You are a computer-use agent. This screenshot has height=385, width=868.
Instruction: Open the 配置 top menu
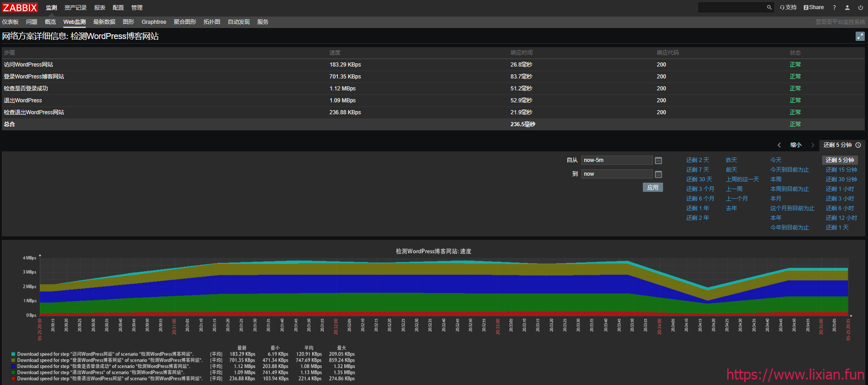coord(118,8)
